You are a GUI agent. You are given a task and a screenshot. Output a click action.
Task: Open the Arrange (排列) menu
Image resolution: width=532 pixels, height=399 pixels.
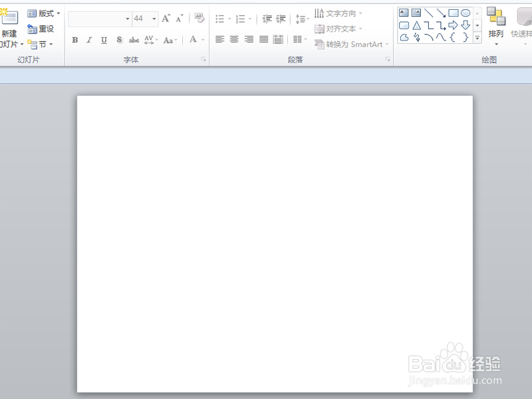(x=495, y=26)
